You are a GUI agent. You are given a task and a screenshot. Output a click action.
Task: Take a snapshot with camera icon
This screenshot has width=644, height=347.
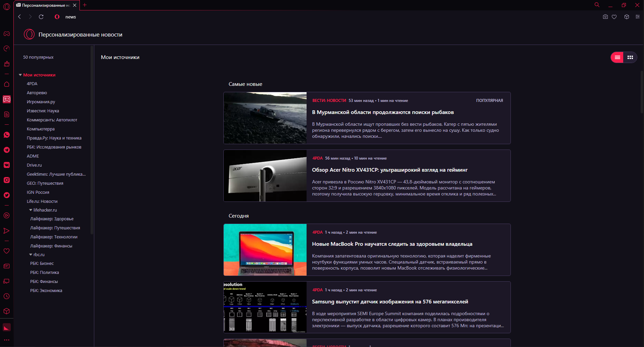[x=605, y=17]
